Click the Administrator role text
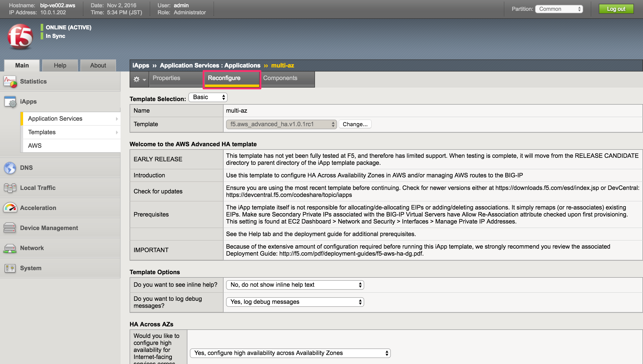The image size is (643, 364). [190, 12]
